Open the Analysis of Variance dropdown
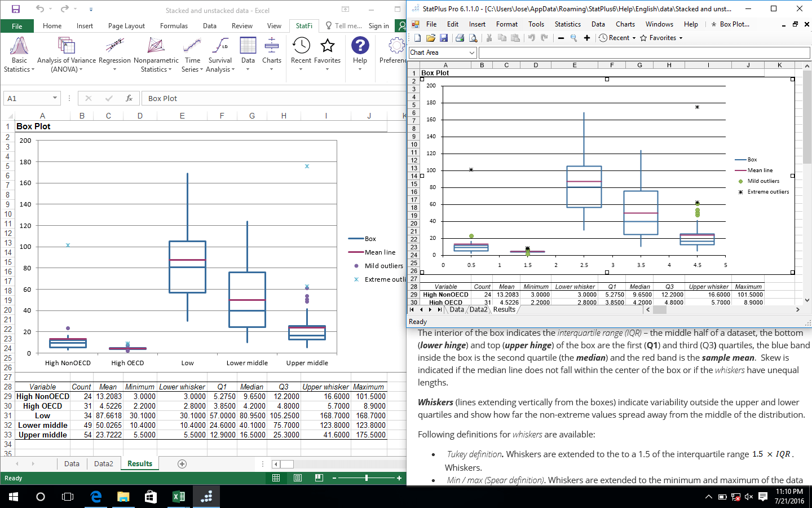The width and height of the screenshot is (812, 508). [67, 54]
